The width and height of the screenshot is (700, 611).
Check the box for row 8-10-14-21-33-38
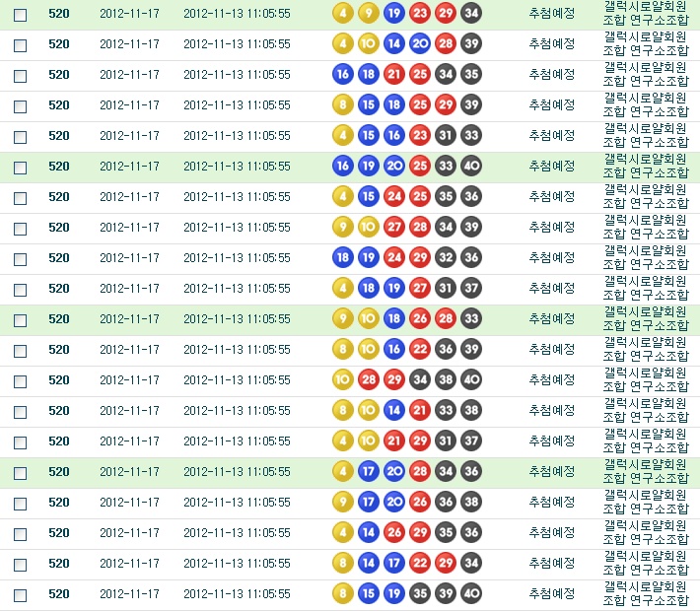(20, 411)
